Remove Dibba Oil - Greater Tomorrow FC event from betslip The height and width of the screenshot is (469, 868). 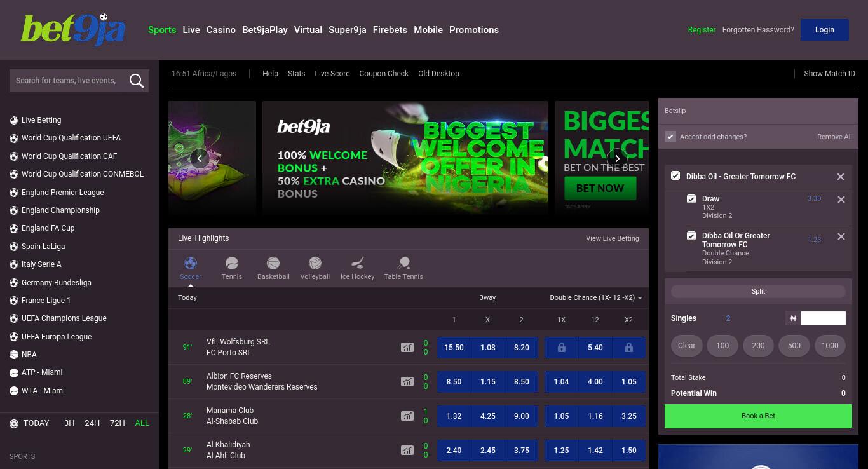pos(841,177)
